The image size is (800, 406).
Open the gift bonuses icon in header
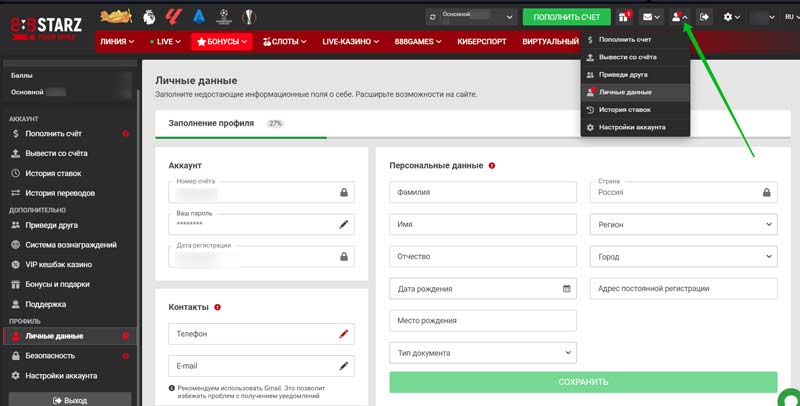tap(624, 17)
